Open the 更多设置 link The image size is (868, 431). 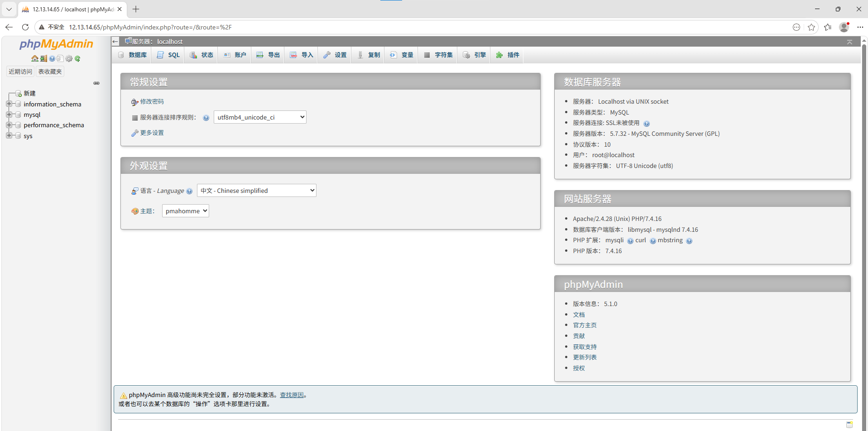click(152, 133)
